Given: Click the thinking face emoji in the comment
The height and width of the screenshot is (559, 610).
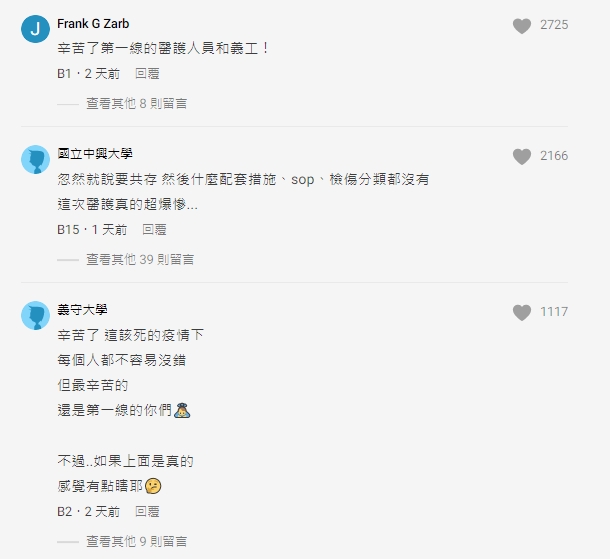Looking at the screenshot, I should tap(153, 486).
